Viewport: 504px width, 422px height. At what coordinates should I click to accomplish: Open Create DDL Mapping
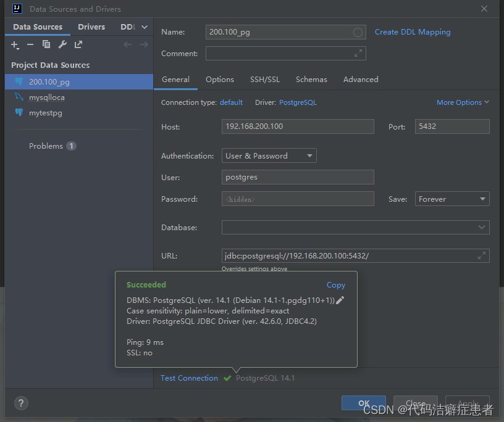pos(413,31)
